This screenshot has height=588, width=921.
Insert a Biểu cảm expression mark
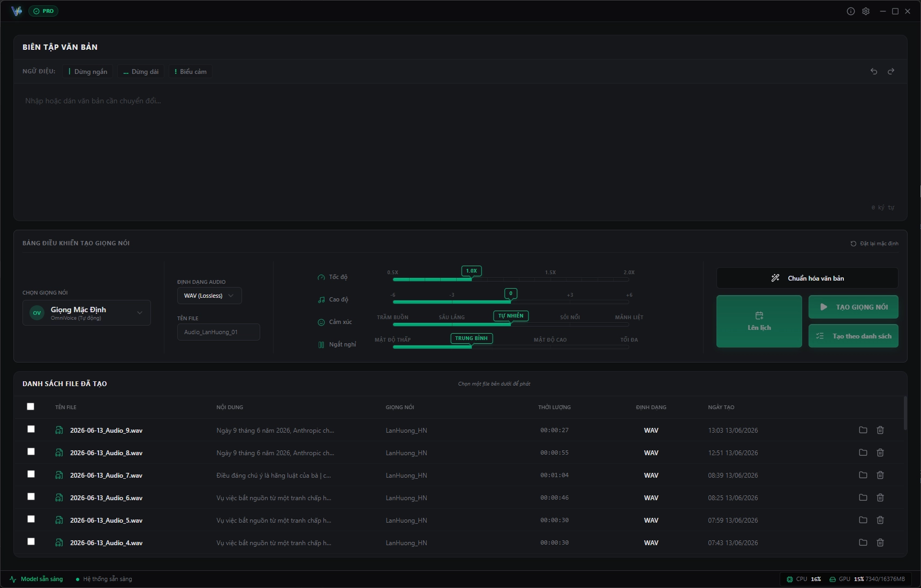click(x=191, y=72)
